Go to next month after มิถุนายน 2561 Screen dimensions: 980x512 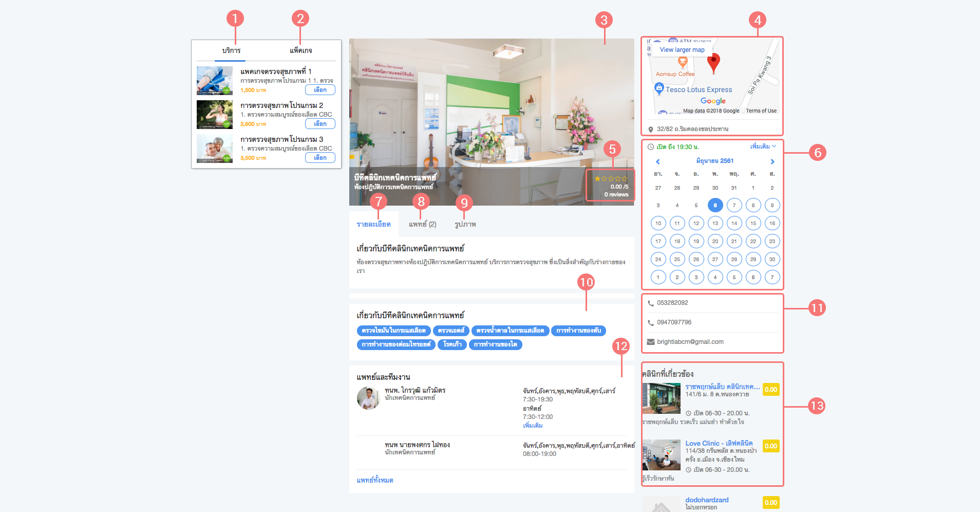772,161
